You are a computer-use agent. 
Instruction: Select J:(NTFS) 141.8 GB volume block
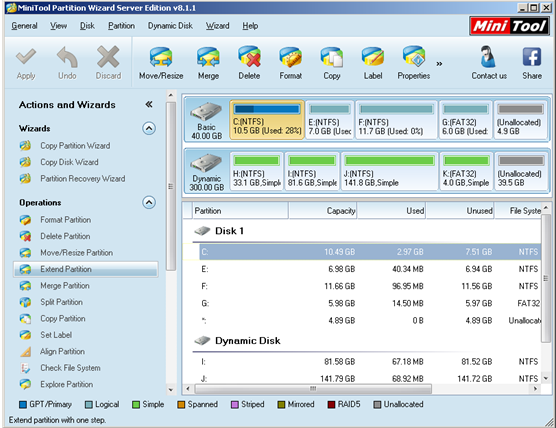click(389, 171)
